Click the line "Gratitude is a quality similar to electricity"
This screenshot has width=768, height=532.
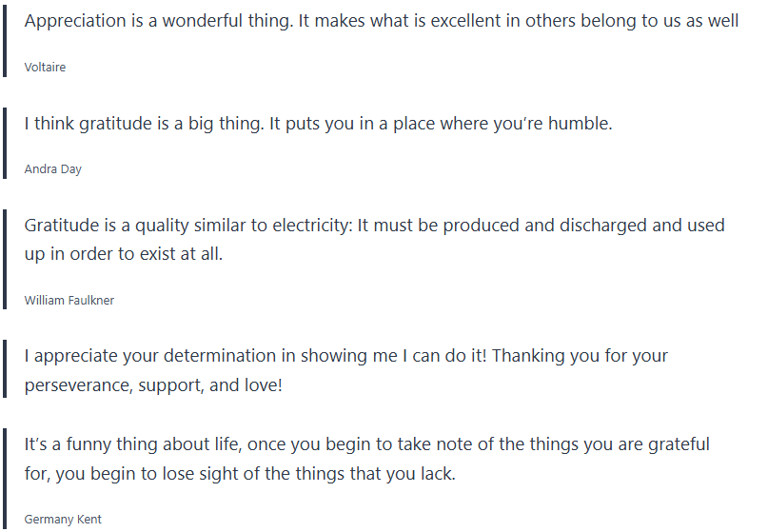[x=374, y=226]
